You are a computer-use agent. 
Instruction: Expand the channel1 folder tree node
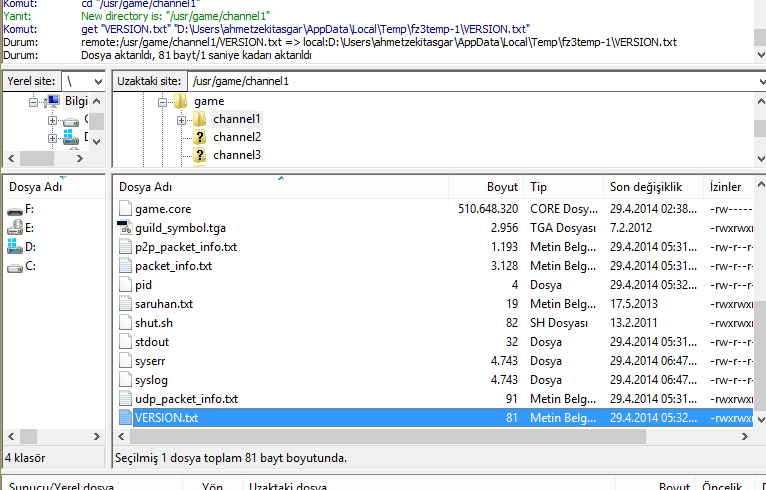(182, 120)
